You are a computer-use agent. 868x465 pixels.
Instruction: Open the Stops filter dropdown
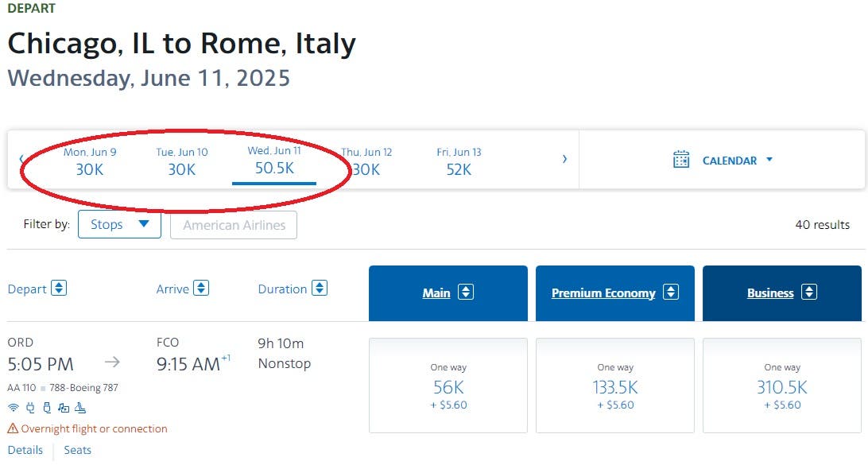tap(119, 225)
